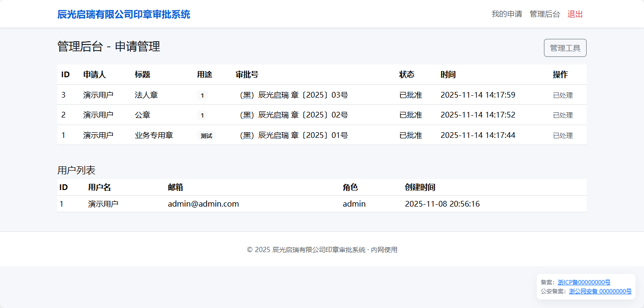
Task: Click 已处理 on the 业务专用章 row
Action: click(562, 135)
